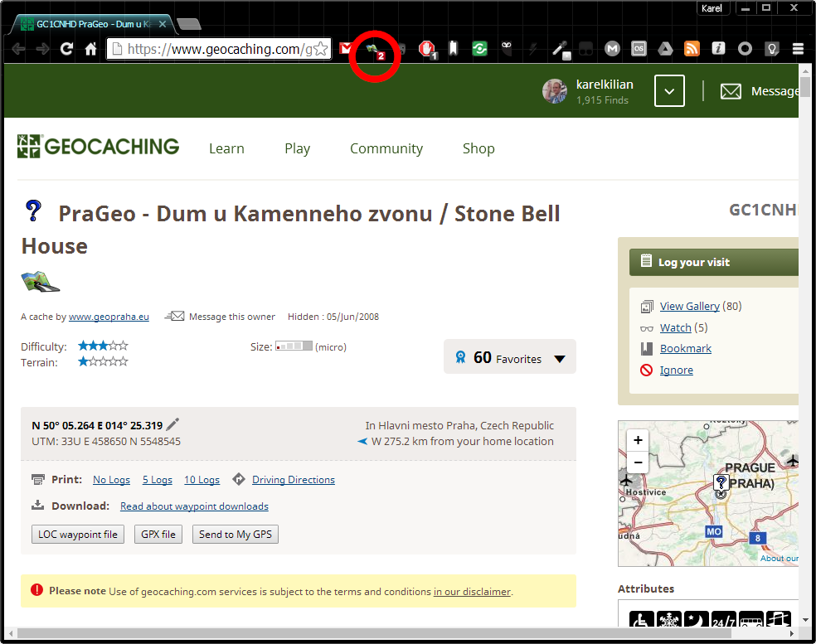This screenshot has width=816, height=644.
Task: Click the GeoTour map icon under the title
Action: coord(40,282)
